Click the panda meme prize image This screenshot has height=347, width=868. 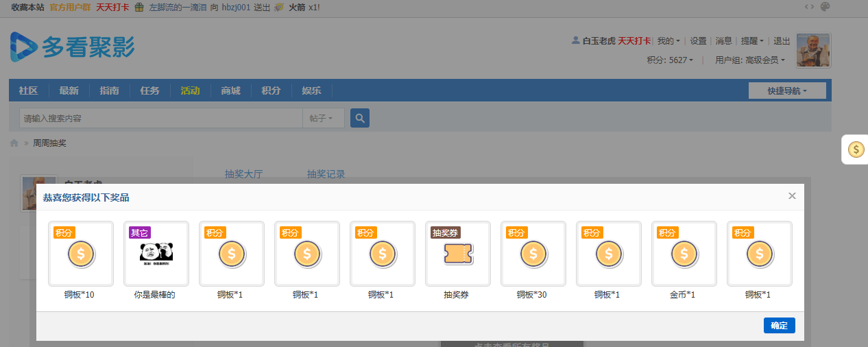pos(156,254)
